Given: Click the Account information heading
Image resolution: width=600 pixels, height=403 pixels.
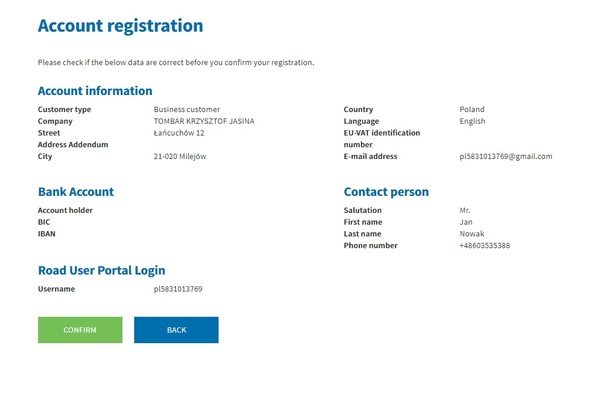Looking at the screenshot, I should pyautogui.click(x=95, y=91).
